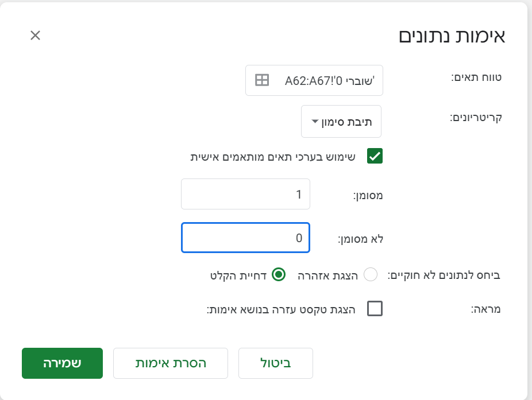Click the לא מסומן value field containing 0
Screen dimensions: 532x400
tap(245, 237)
